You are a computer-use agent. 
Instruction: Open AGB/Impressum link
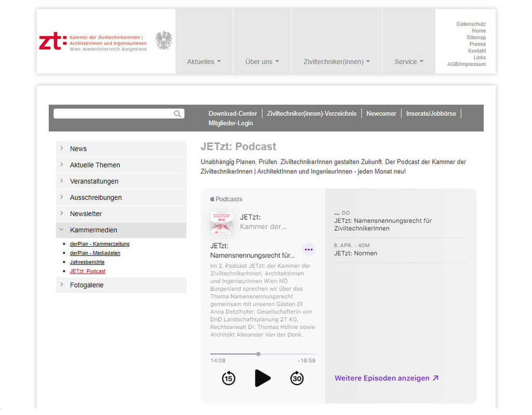click(x=466, y=64)
